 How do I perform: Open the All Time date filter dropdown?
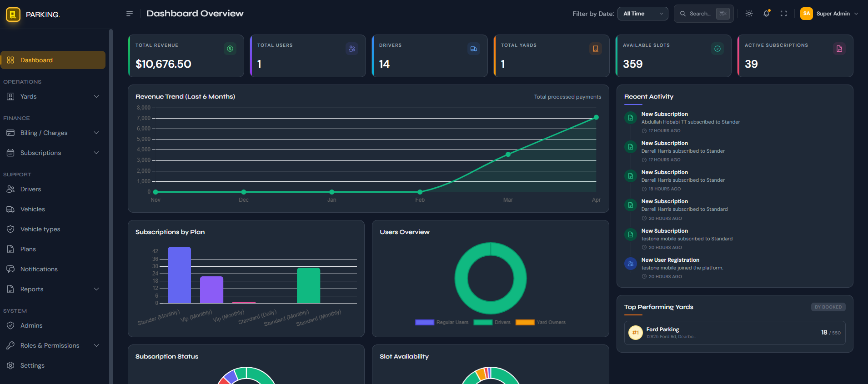[x=643, y=14]
